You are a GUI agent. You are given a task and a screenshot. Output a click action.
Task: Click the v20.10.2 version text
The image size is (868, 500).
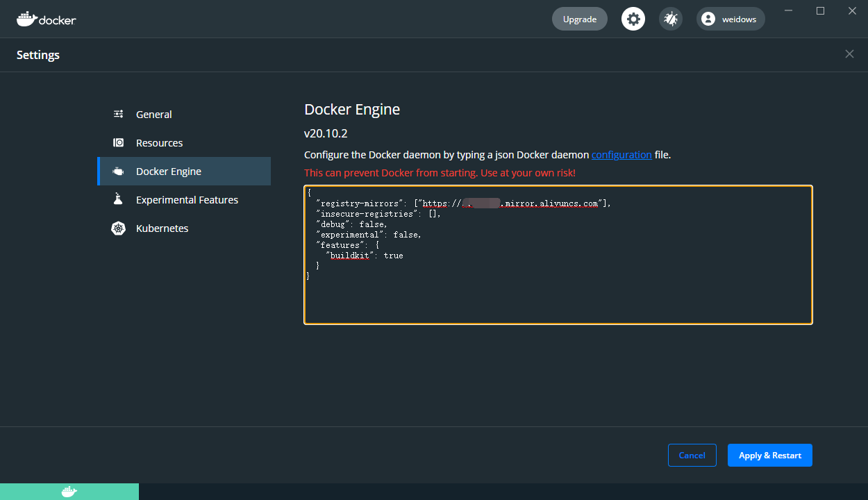click(326, 133)
